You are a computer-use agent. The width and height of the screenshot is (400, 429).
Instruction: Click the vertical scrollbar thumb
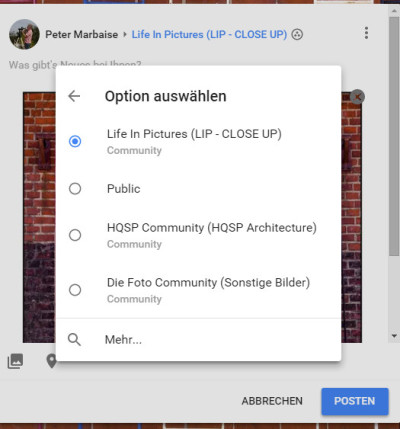coord(394,137)
